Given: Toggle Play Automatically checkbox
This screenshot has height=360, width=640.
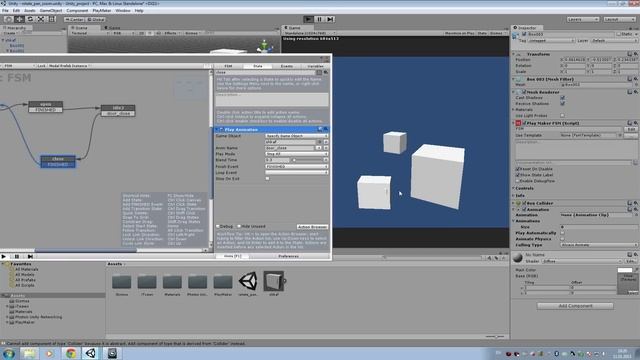Looking at the screenshot, I should [x=563, y=233].
